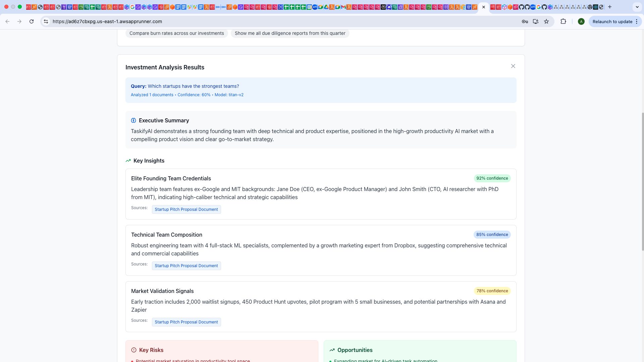Reload the current page

[32, 21]
